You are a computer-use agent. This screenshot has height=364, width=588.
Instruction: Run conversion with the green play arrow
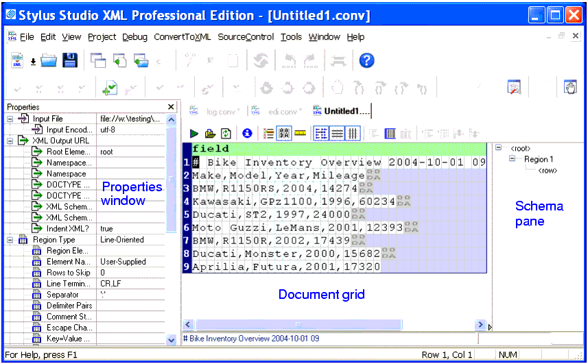click(x=194, y=133)
